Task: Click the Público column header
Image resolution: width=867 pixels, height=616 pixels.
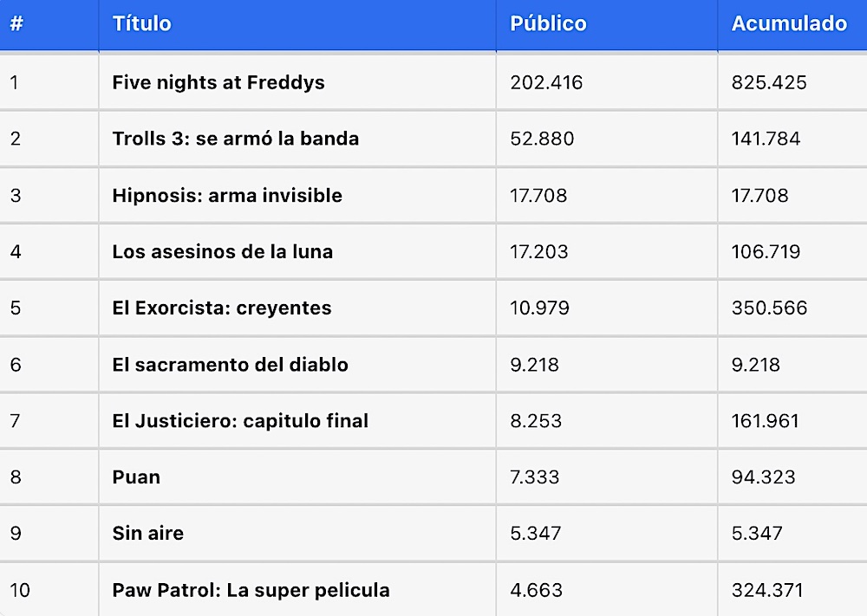Action: pos(548,24)
